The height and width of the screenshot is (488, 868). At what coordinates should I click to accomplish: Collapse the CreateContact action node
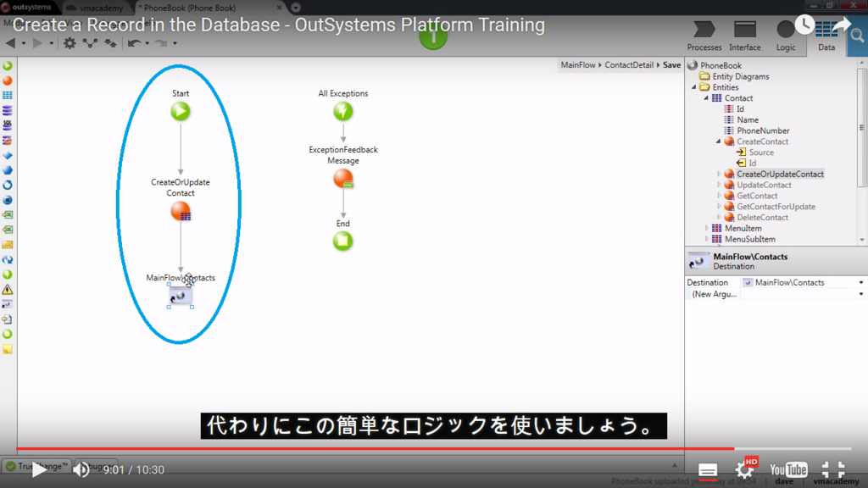pyautogui.click(x=719, y=141)
